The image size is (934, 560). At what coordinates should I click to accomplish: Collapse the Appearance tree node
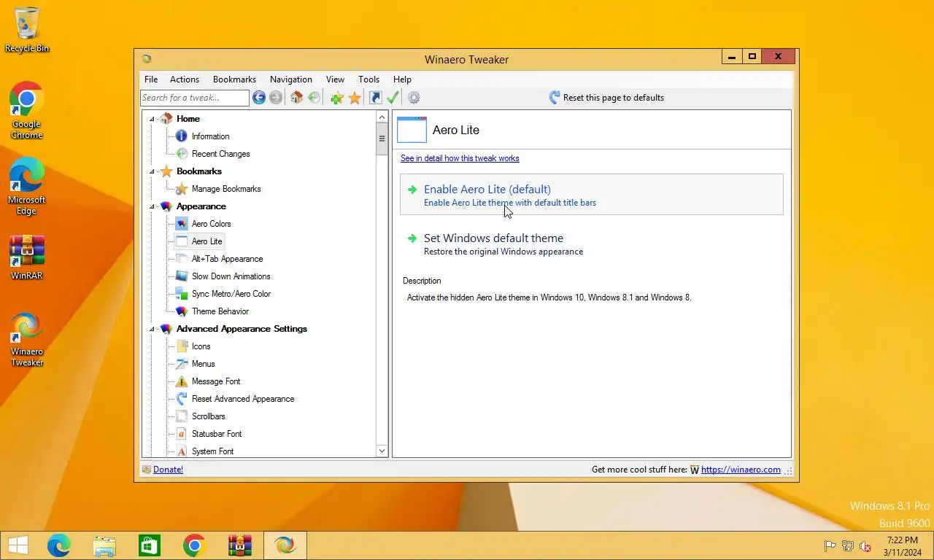(x=153, y=206)
